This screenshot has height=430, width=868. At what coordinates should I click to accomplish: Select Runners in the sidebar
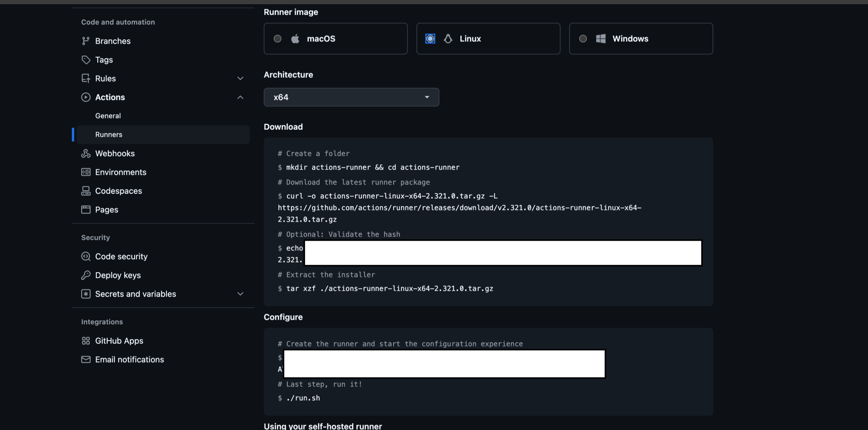109,135
